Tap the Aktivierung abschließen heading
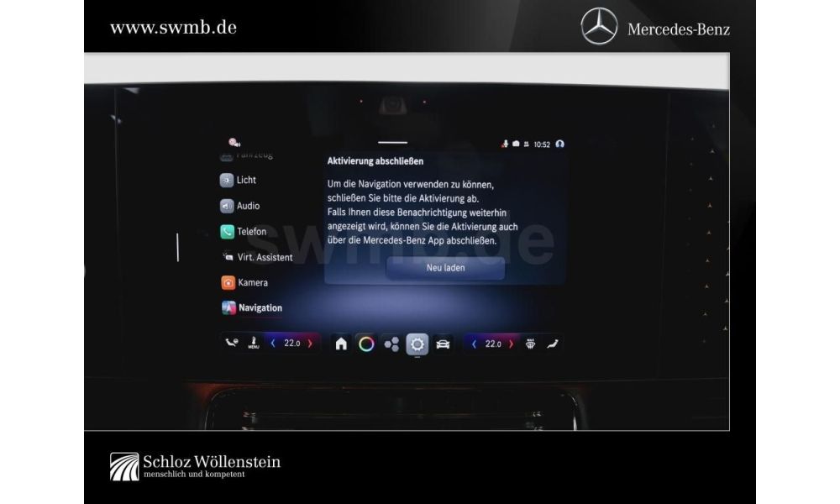This screenshot has width=840, height=504. 375,161
